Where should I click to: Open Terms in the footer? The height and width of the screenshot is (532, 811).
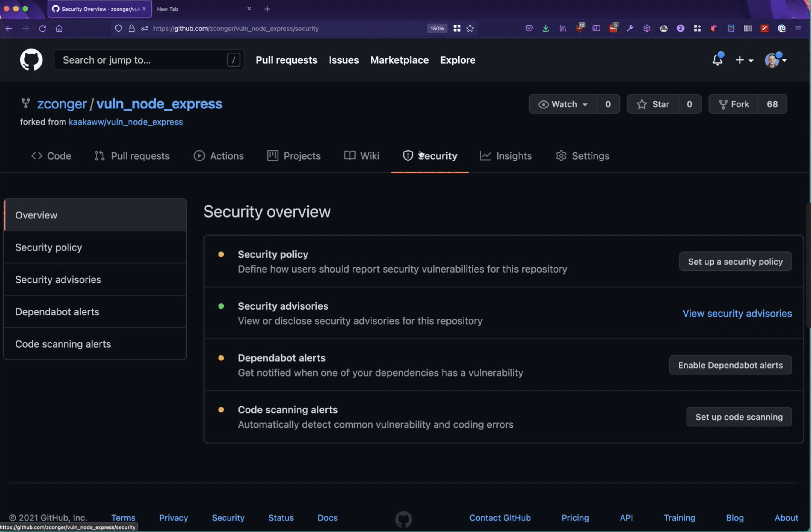point(123,517)
